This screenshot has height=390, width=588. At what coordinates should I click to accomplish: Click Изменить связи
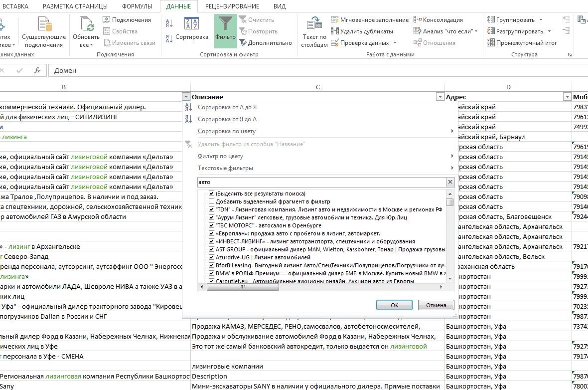(x=130, y=43)
